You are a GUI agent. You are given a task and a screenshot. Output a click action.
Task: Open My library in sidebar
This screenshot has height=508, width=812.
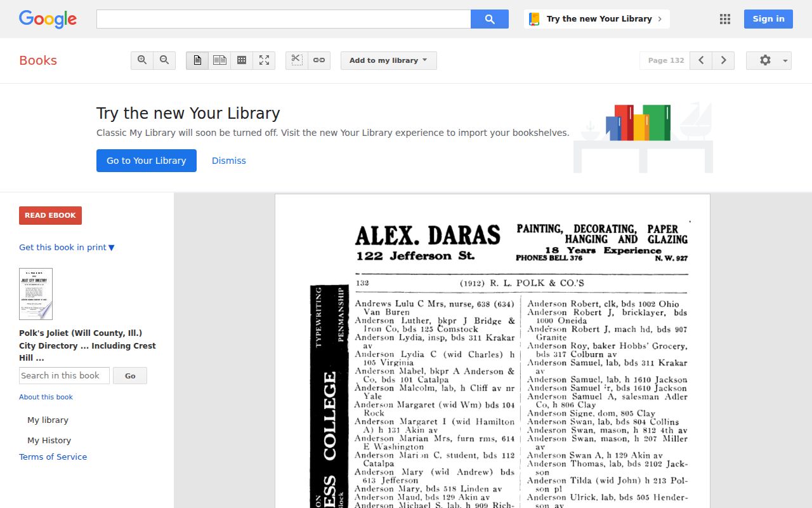[48, 420]
